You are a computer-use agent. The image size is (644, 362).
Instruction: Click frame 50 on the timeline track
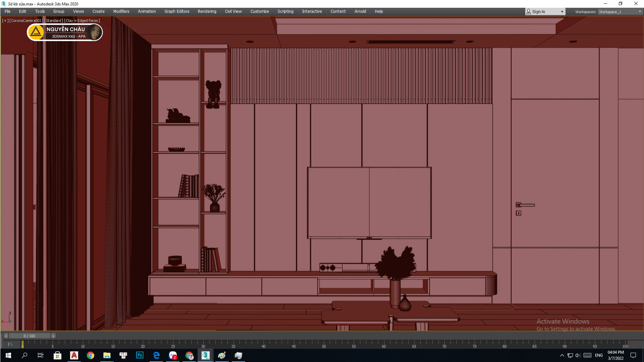(324, 343)
